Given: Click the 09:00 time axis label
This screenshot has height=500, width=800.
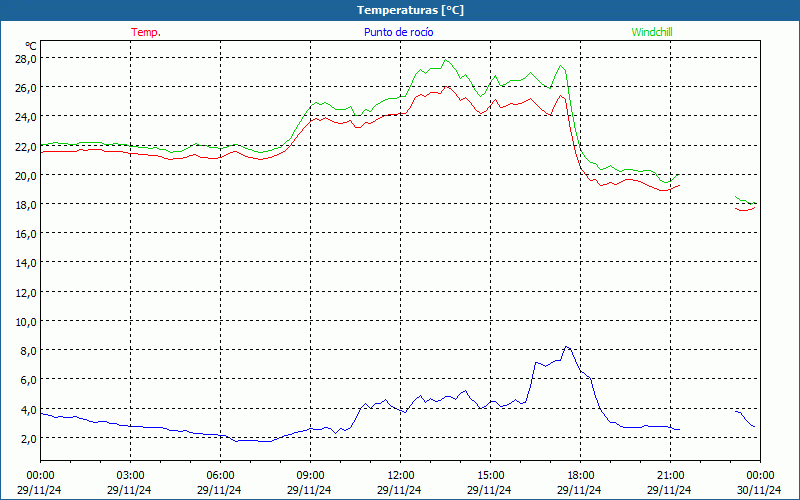Looking at the screenshot, I should [x=310, y=476].
